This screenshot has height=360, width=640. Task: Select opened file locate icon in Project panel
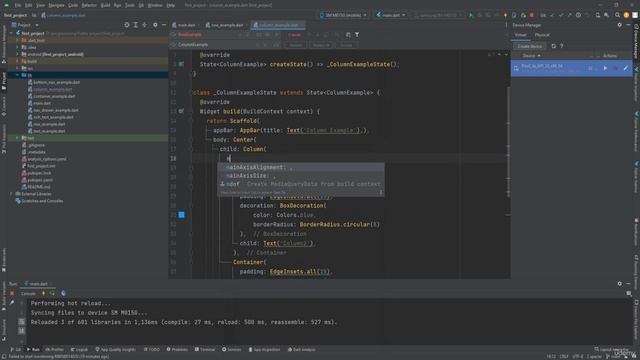[127, 25]
